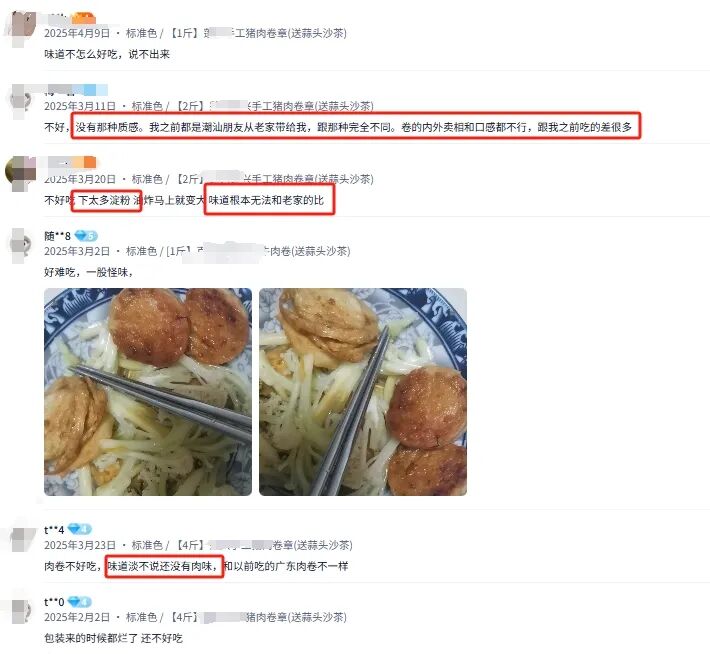Click the diamond badge beside t**4
This screenshot has width=710, height=654.
click(x=80, y=529)
